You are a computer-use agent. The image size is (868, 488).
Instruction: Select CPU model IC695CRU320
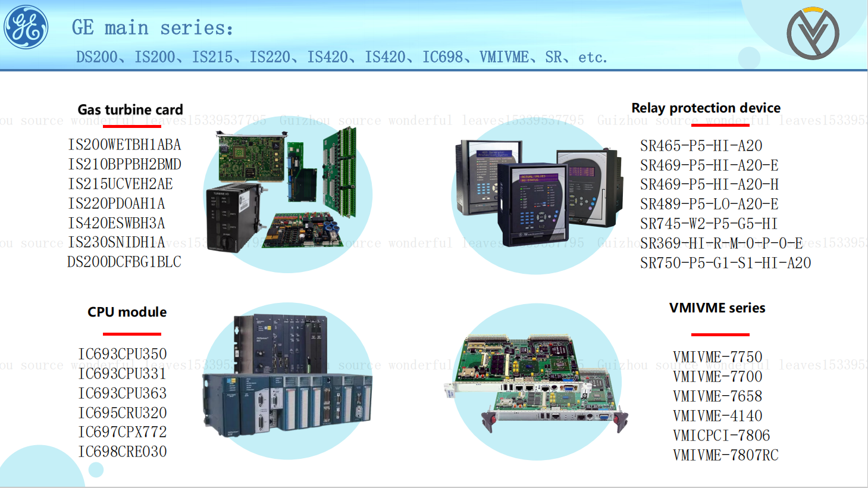coord(122,413)
